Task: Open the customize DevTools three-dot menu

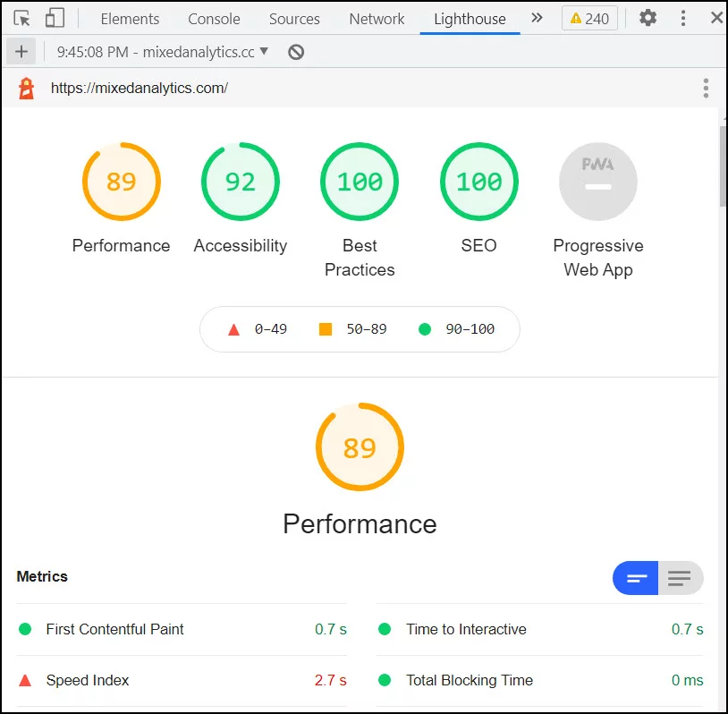Action: point(682,18)
